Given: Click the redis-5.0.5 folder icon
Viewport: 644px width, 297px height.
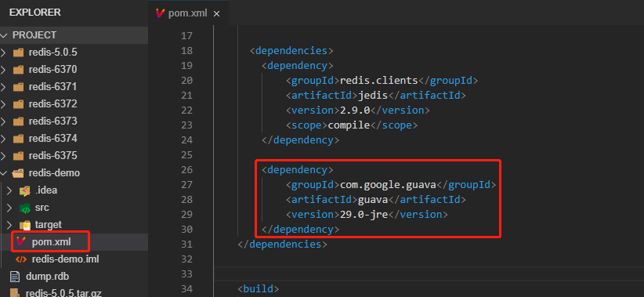Looking at the screenshot, I should pos(18,53).
